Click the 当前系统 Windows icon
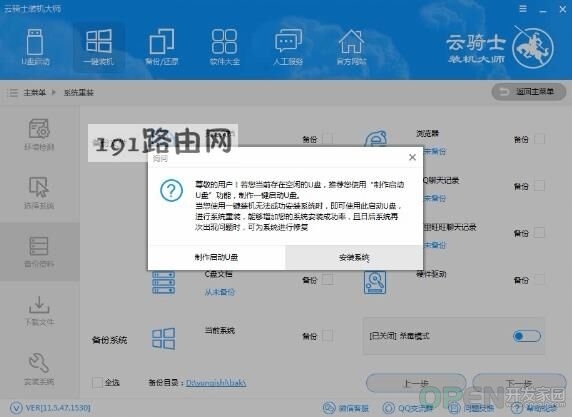The image size is (572, 417). [x=163, y=338]
